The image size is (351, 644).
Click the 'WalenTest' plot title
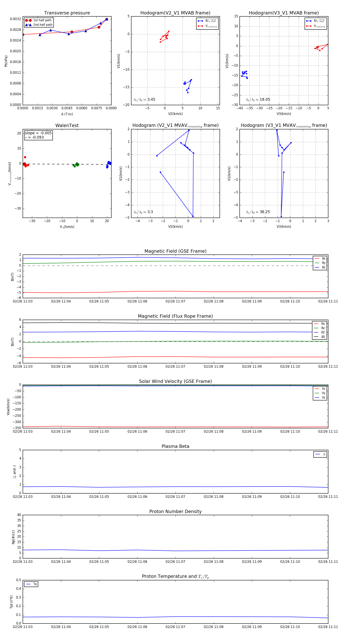(x=67, y=125)
